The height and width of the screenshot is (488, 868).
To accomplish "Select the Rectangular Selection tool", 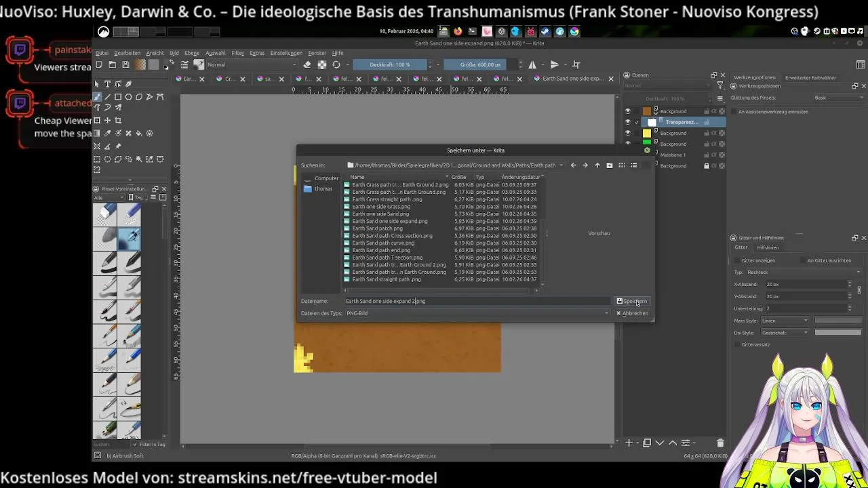I will [x=97, y=159].
